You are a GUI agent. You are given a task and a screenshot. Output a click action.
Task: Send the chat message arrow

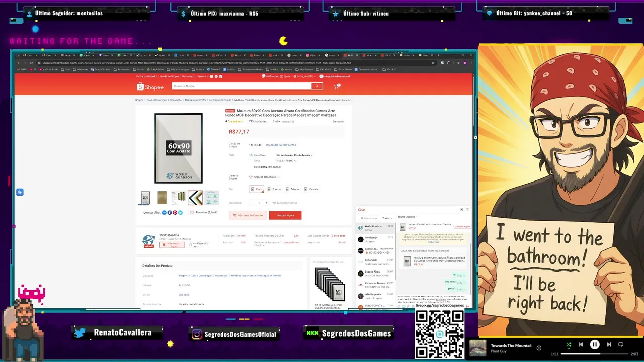[x=467, y=306]
